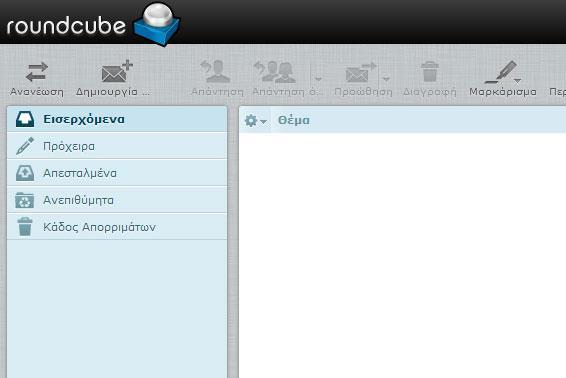Viewport: 566px width, 378px height.
Task: Click the Διαγραφή trash icon in toolbar
Action: click(430, 71)
